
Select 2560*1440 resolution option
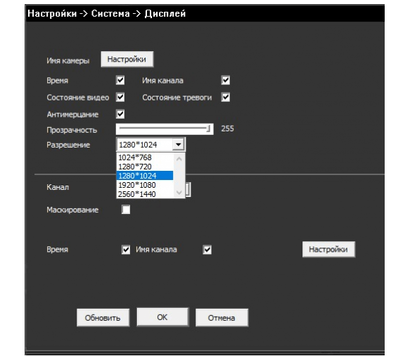coord(145,194)
